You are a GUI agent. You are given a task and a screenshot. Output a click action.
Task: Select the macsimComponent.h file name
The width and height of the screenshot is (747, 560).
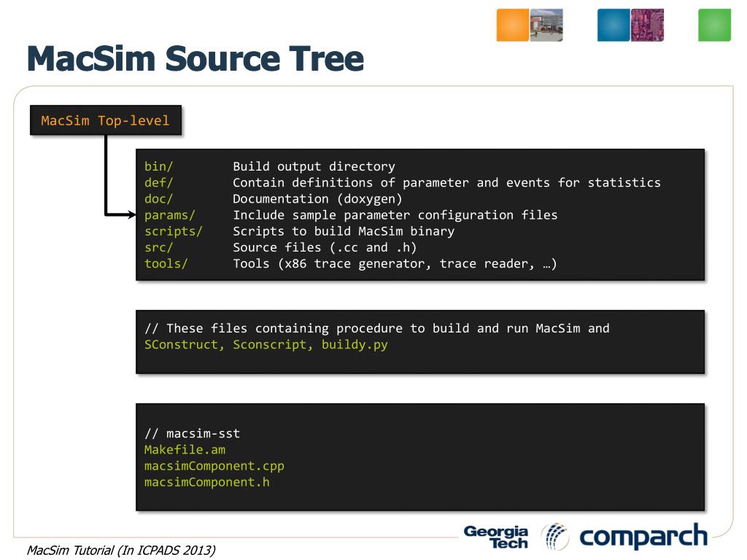(206, 483)
